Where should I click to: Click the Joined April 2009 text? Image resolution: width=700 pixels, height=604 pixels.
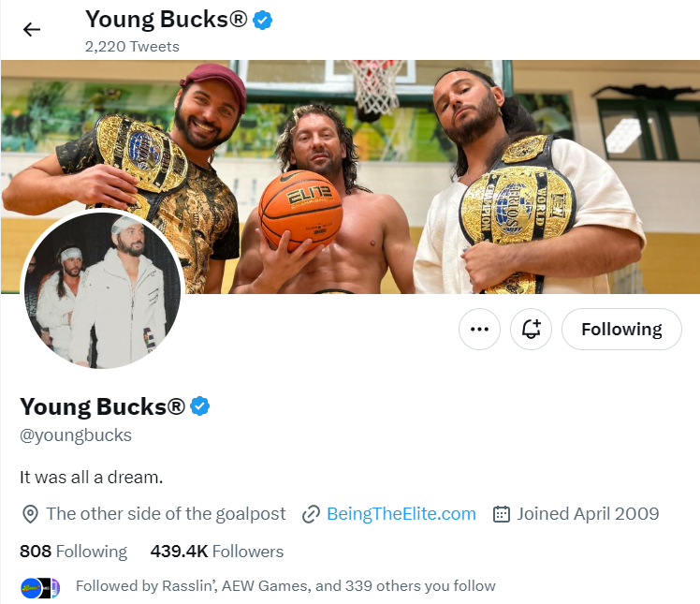(x=588, y=514)
